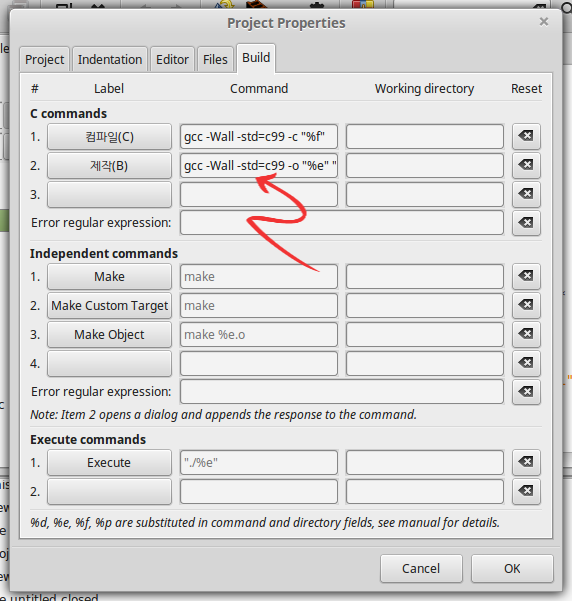
Task: Reset C command 3 empty row
Action: coord(526,194)
